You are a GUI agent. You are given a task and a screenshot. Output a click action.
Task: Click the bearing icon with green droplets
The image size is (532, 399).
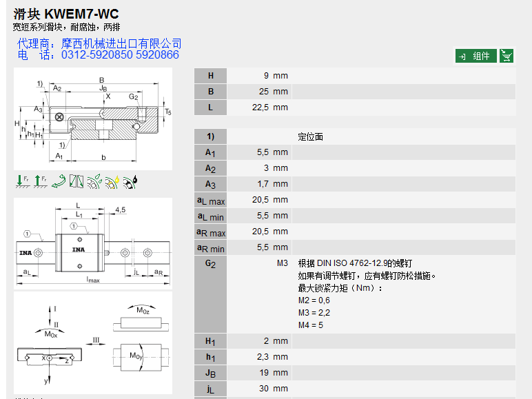coord(94,181)
